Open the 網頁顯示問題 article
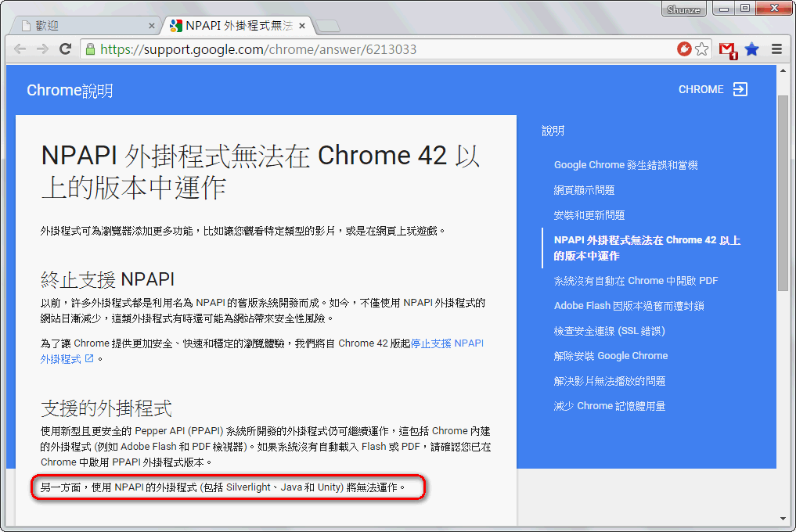 pos(585,190)
